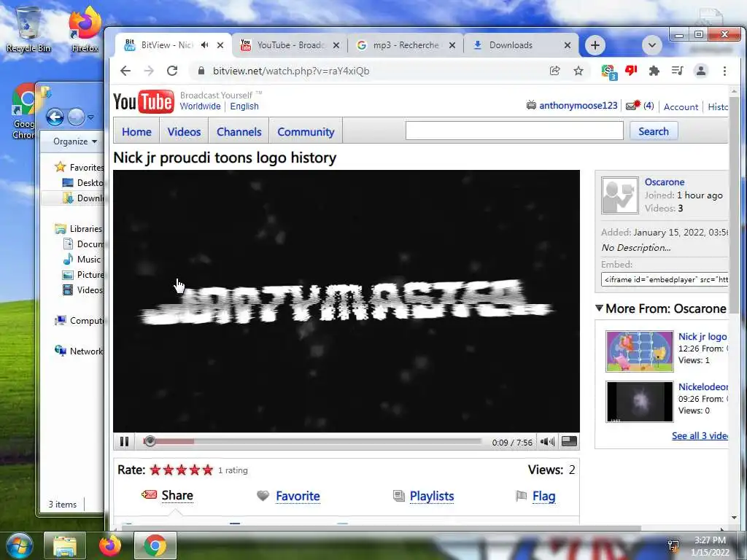The height and width of the screenshot is (560, 747).
Task: Switch to the YouTube - Broadcast tab
Action: click(x=290, y=45)
